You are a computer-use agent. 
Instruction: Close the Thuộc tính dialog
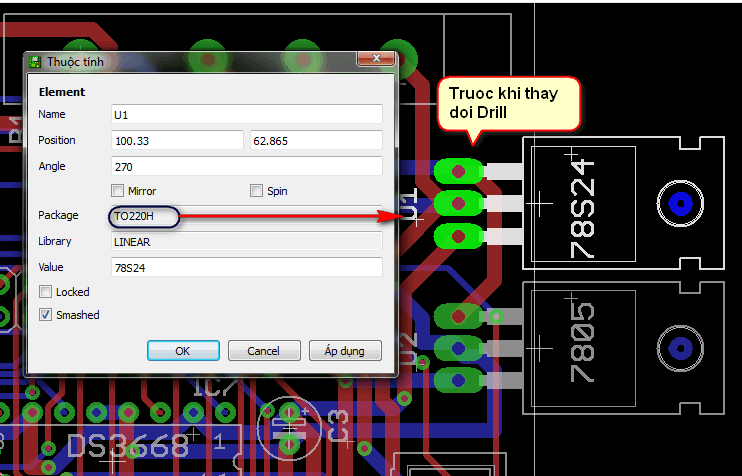point(376,58)
